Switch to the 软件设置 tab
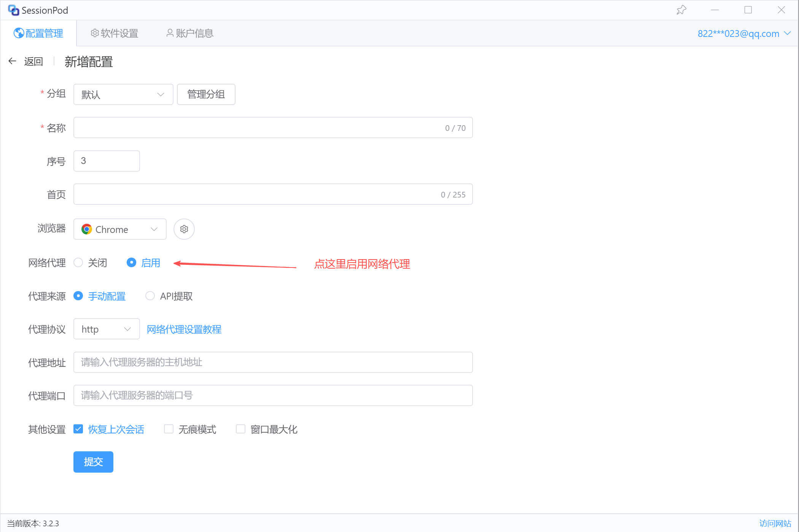The width and height of the screenshot is (799, 532). pos(115,33)
